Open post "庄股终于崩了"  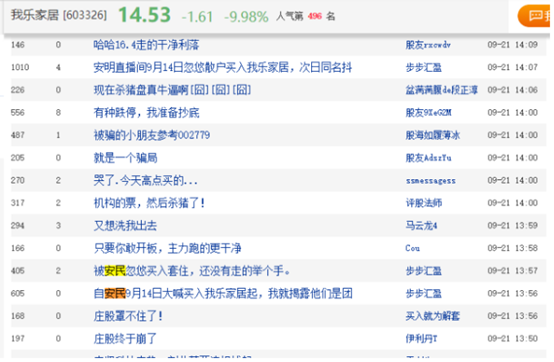tap(125, 339)
